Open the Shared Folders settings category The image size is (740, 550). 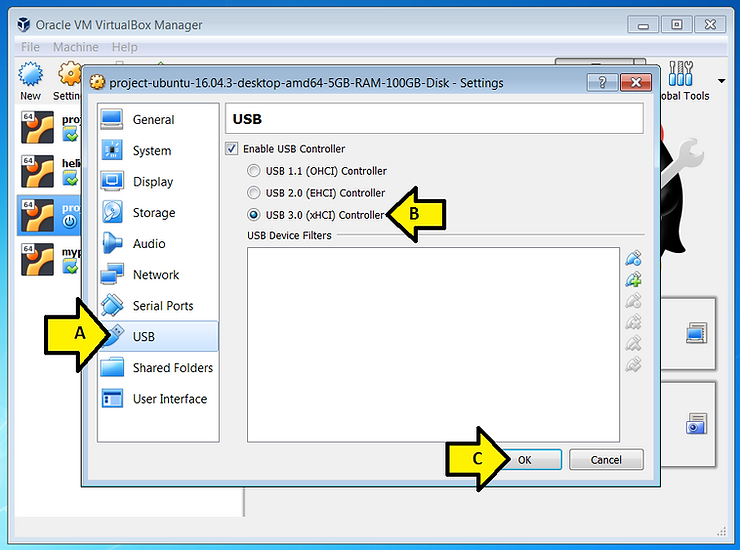click(x=158, y=368)
